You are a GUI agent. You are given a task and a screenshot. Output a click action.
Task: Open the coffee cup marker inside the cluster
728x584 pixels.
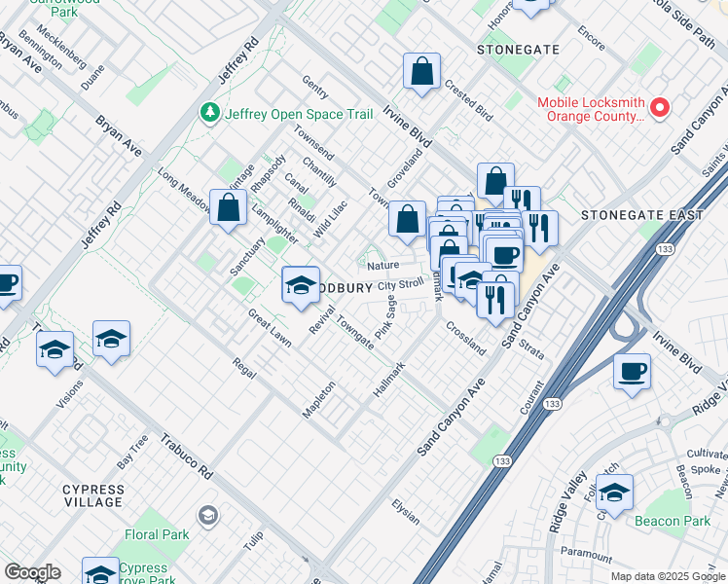pyautogui.click(x=505, y=256)
